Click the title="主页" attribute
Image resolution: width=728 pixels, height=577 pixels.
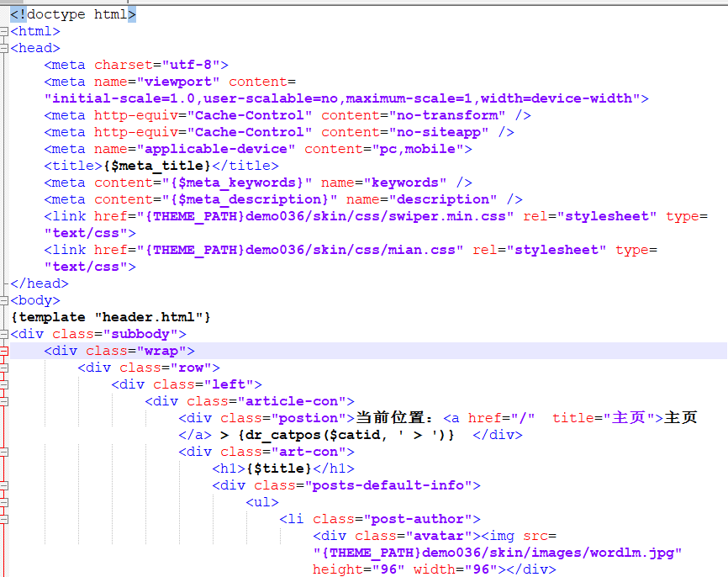pyautogui.click(x=603, y=418)
